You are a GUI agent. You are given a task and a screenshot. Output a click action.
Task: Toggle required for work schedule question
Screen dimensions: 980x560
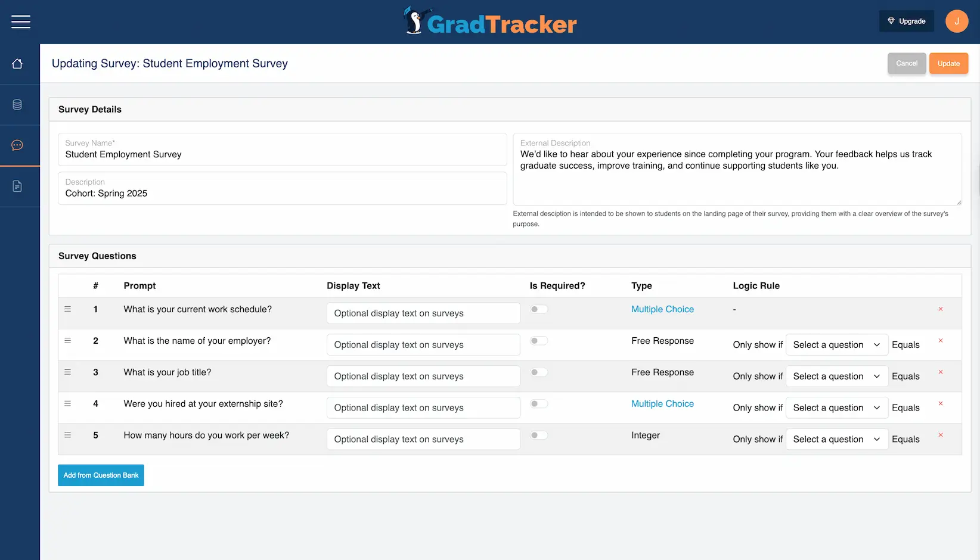539,309
